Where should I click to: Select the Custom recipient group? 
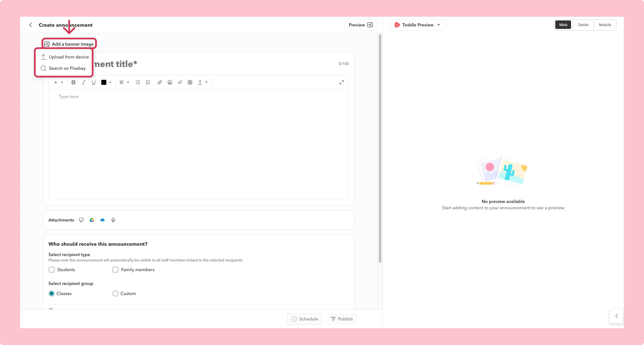(x=115, y=294)
